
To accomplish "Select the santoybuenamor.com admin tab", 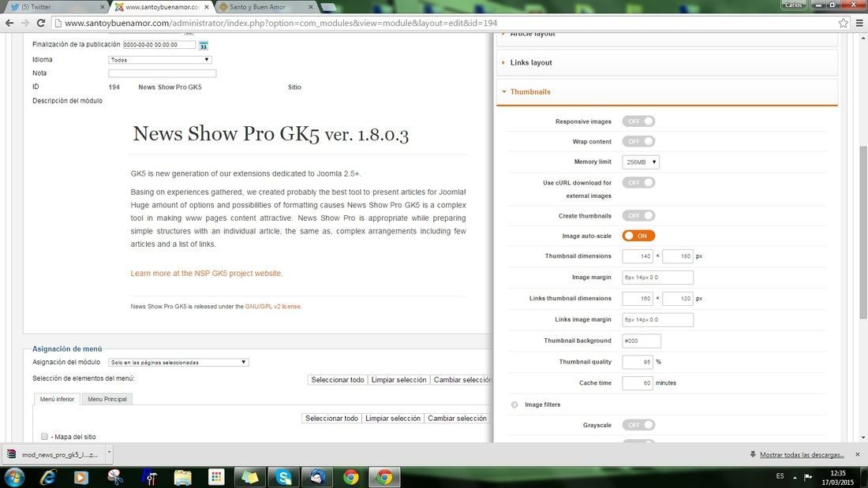I will coord(162,6).
